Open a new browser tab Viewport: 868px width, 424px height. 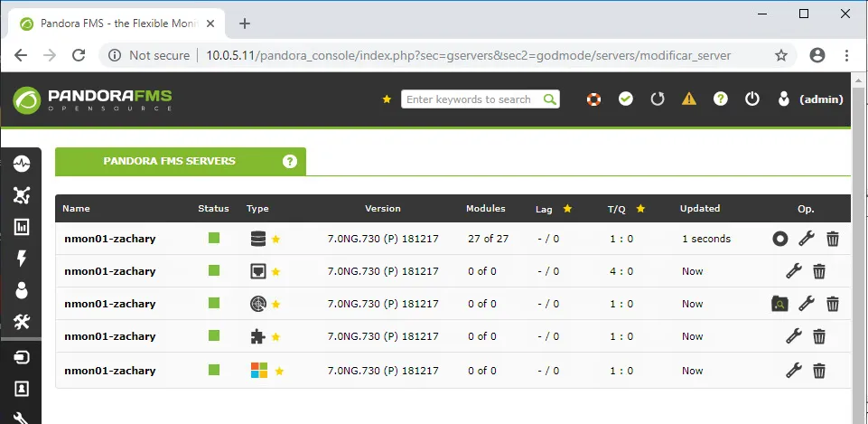pos(244,24)
